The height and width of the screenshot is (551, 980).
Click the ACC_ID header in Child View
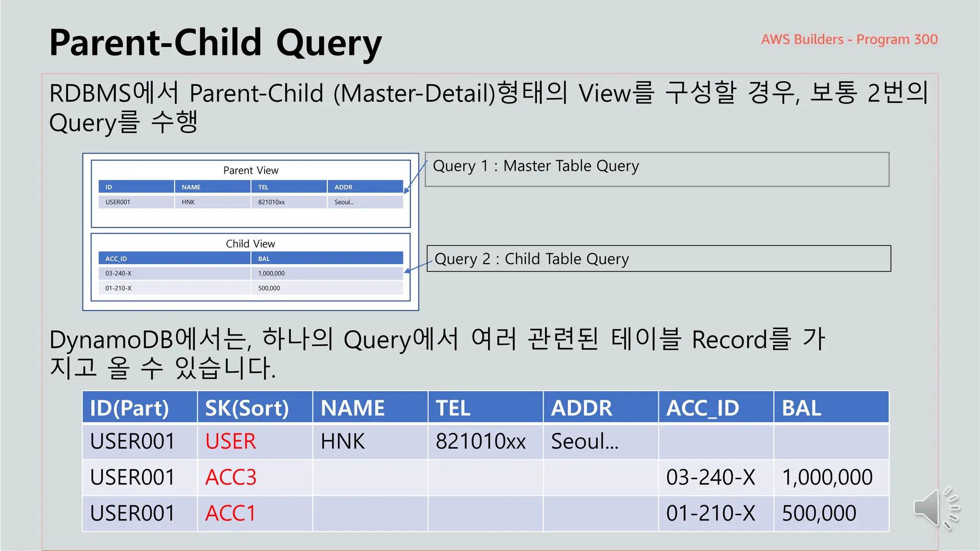click(x=175, y=258)
